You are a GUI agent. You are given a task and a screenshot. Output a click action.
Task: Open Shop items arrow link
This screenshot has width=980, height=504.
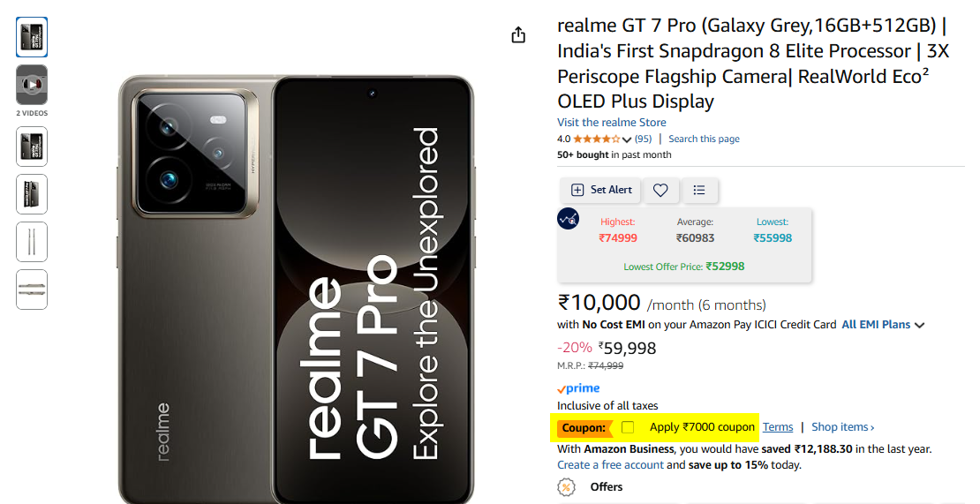842,427
